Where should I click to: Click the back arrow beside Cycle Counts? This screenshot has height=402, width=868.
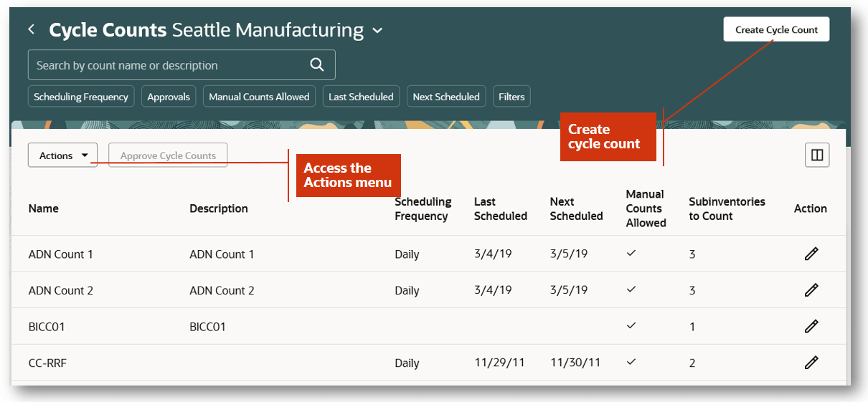[31, 29]
